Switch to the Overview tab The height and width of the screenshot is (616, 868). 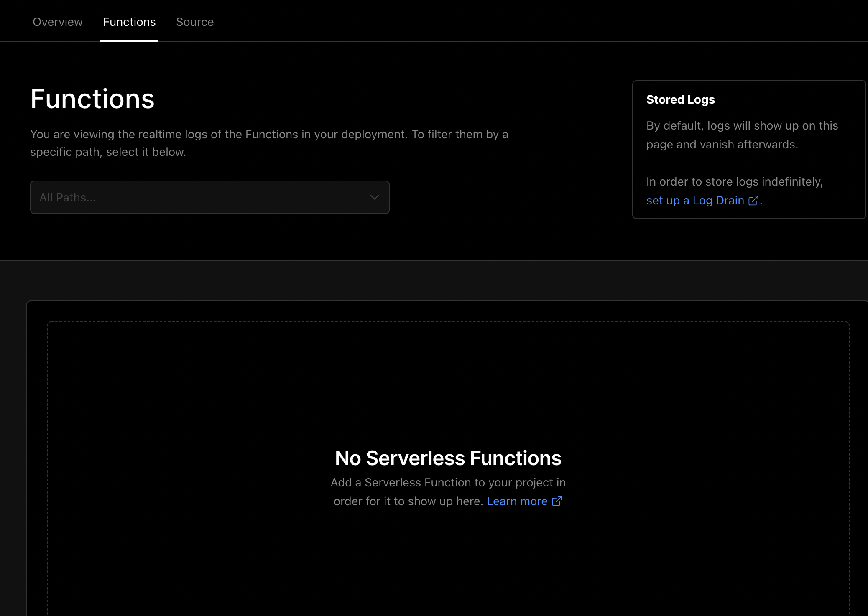58,22
